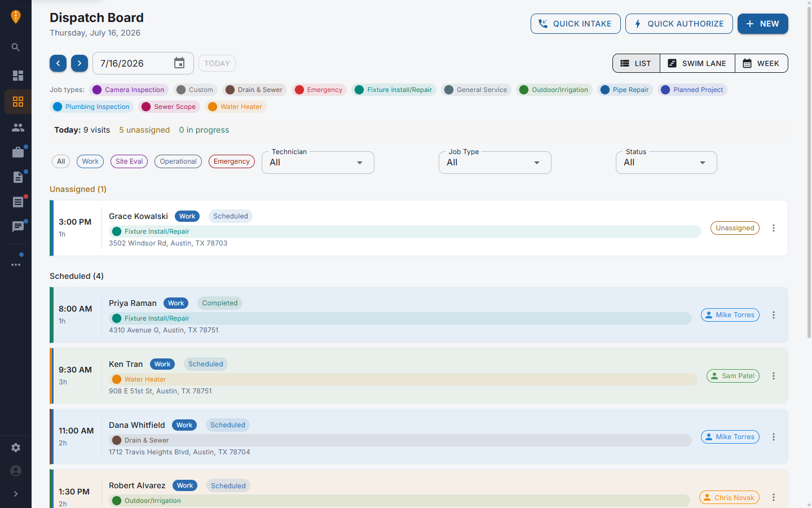This screenshot has width=812, height=508.
Task: Open the jobs briefcase icon
Action: 18,152
